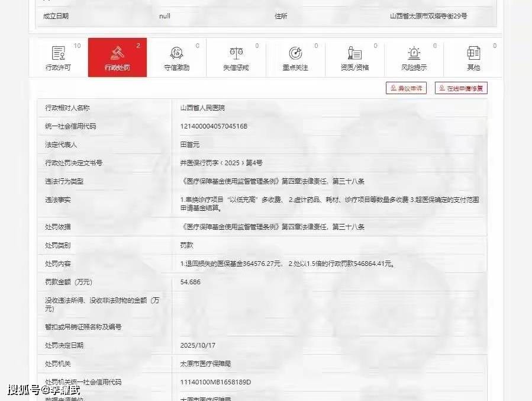Screen dimensions: 532x401
Task: Click the credit code 12140000405704516B
Action: pos(214,126)
